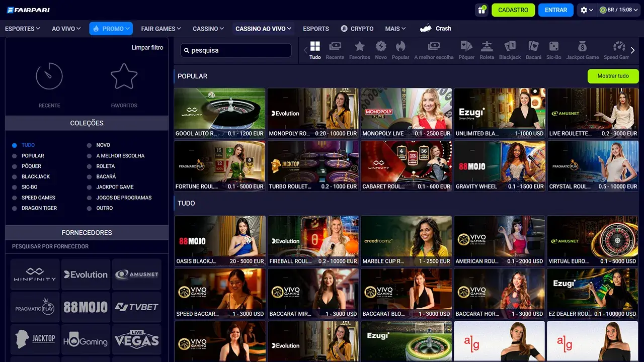Open the Monopoly Live game thumbnail

point(406,113)
